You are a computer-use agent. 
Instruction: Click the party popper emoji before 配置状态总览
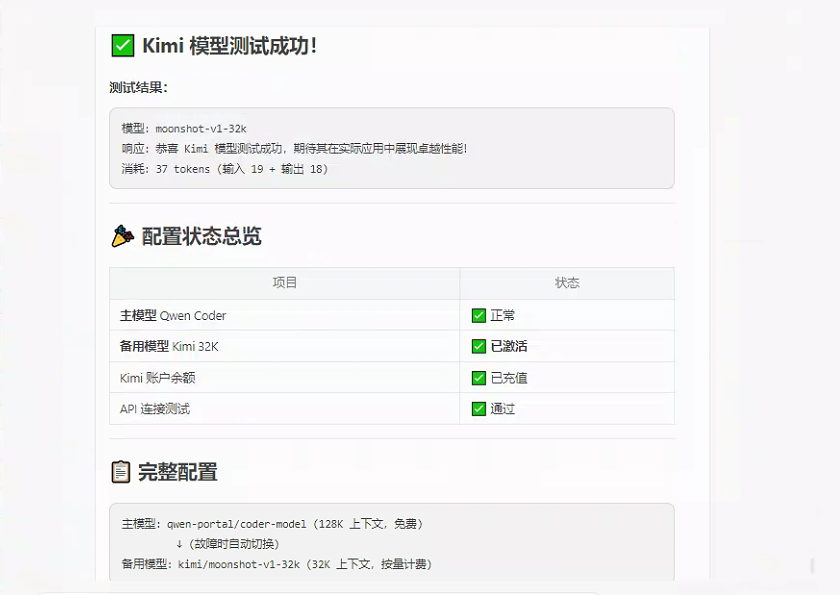tap(123, 236)
